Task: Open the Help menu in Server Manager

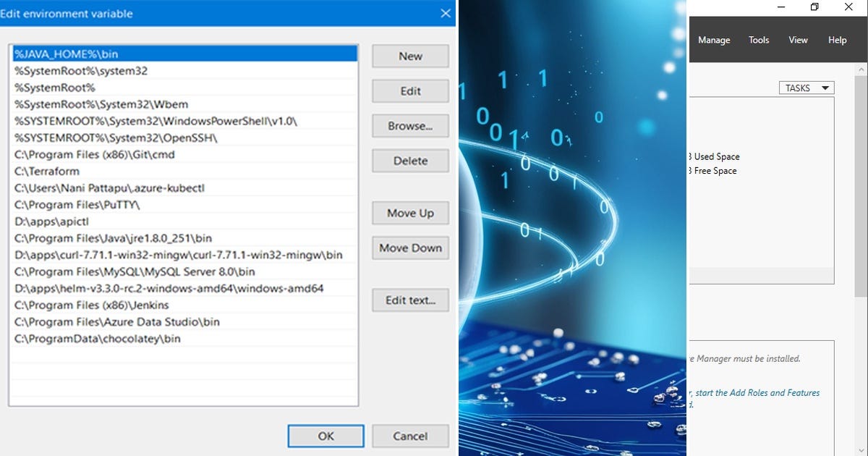Action: tap(837, 40)
